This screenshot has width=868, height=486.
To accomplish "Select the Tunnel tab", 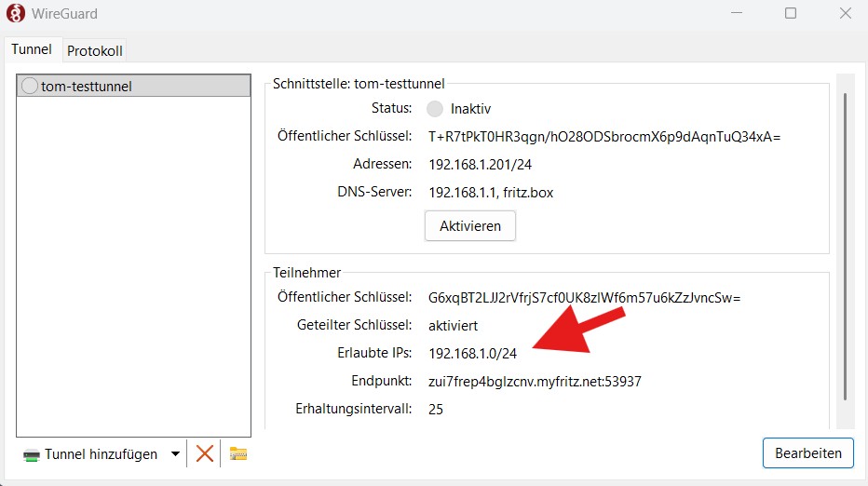I will point(32,49).
